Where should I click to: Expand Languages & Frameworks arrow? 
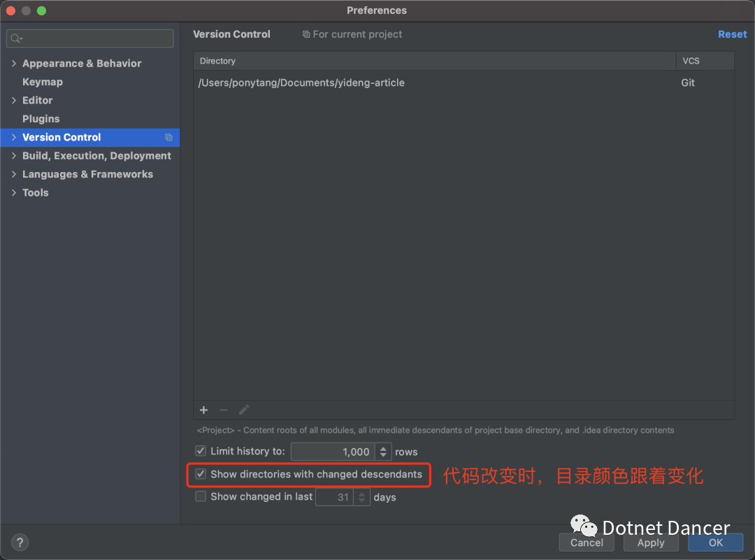[x=13, y=174]
